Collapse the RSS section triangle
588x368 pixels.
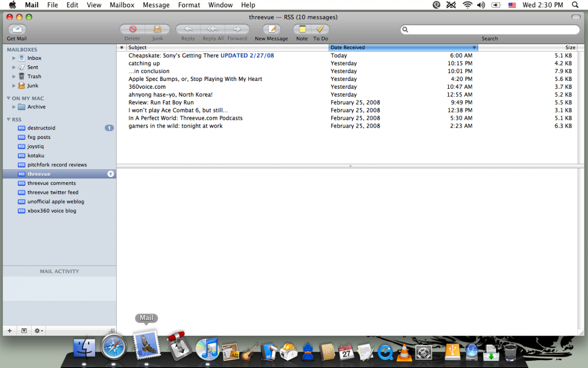click(8, 120)
